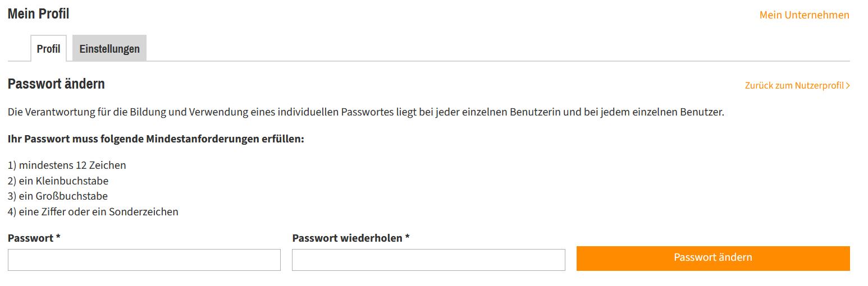Image resolution: width=868 pixels, height=286 pixels.
Task: Click the Verantwortung description paragraph
Action: pos(366,112)
